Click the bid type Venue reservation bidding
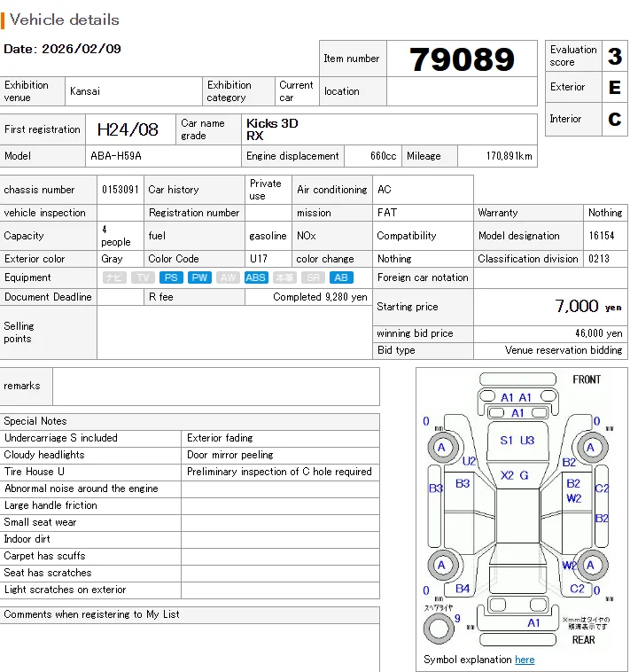Image resolution: width=630 pixels, height=672 pixels. (564, 350)
